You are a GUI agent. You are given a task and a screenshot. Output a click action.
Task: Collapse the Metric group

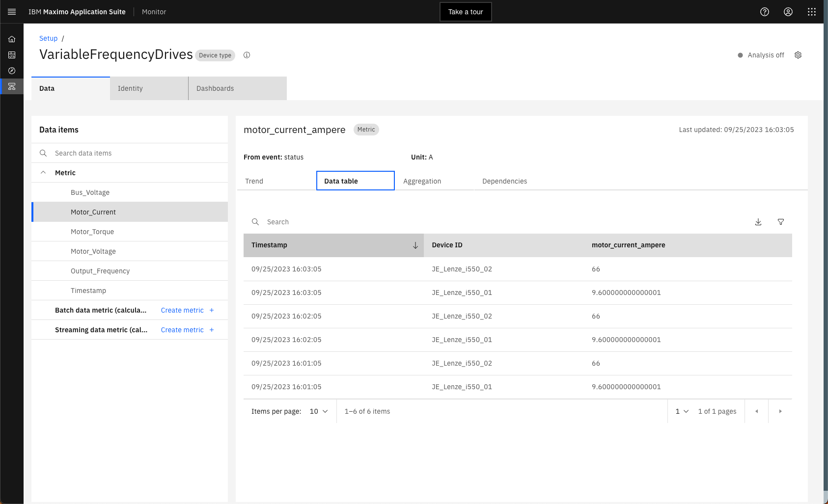coord(43,173)
